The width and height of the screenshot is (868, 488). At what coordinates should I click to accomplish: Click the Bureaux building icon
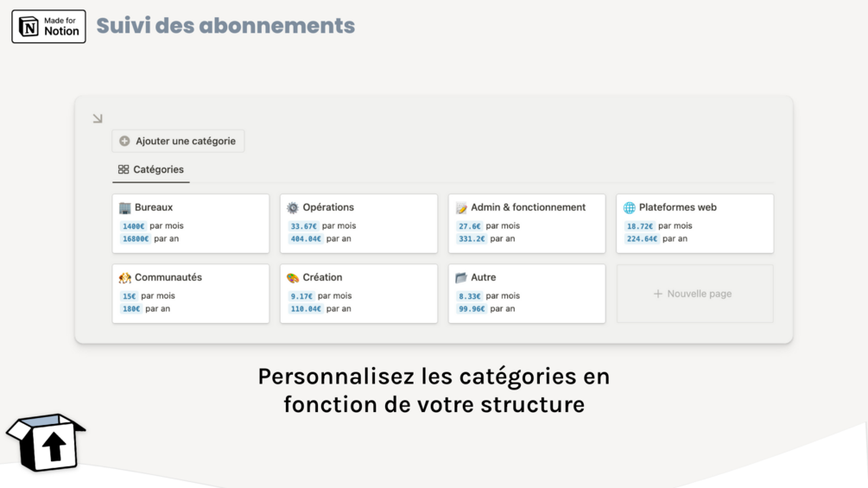tap(125, 208)
